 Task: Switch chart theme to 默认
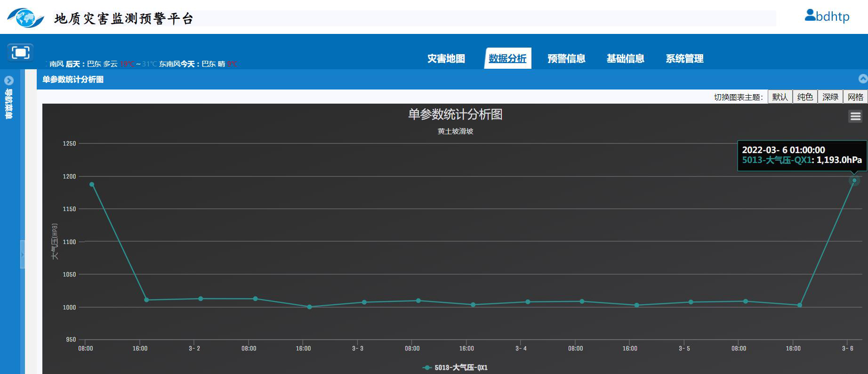point(780,97)
